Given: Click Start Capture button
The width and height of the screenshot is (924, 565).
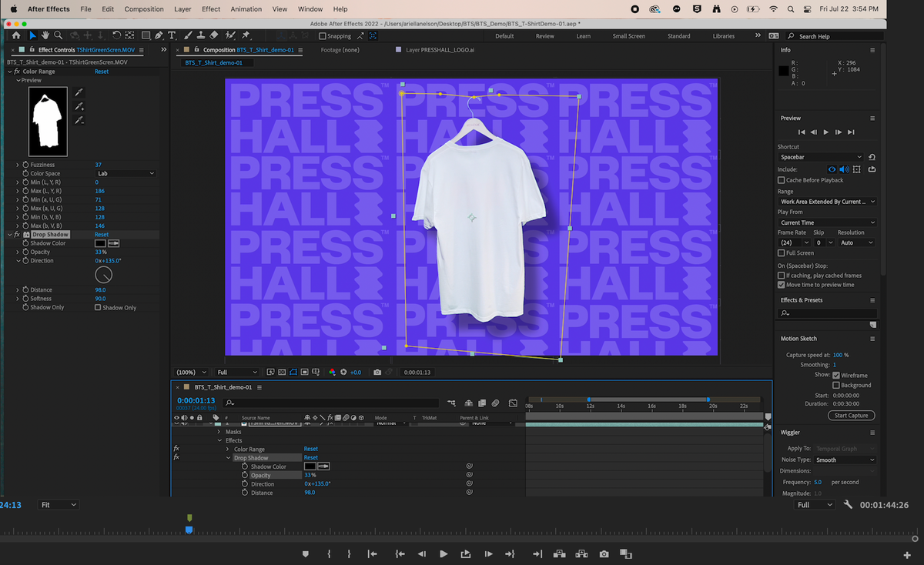Looking at the screenshot, I should (x=852, y=416).
